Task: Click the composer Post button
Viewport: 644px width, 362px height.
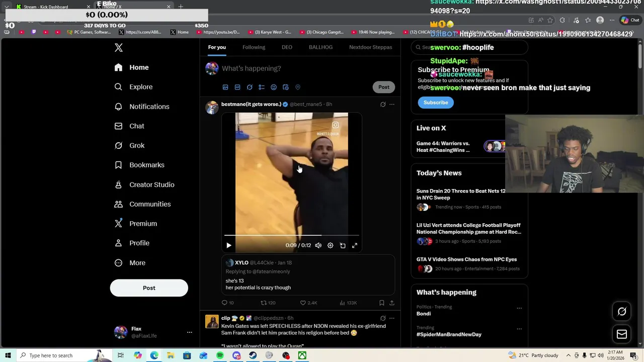Action: pyautogui.click(x=384, y=87)
